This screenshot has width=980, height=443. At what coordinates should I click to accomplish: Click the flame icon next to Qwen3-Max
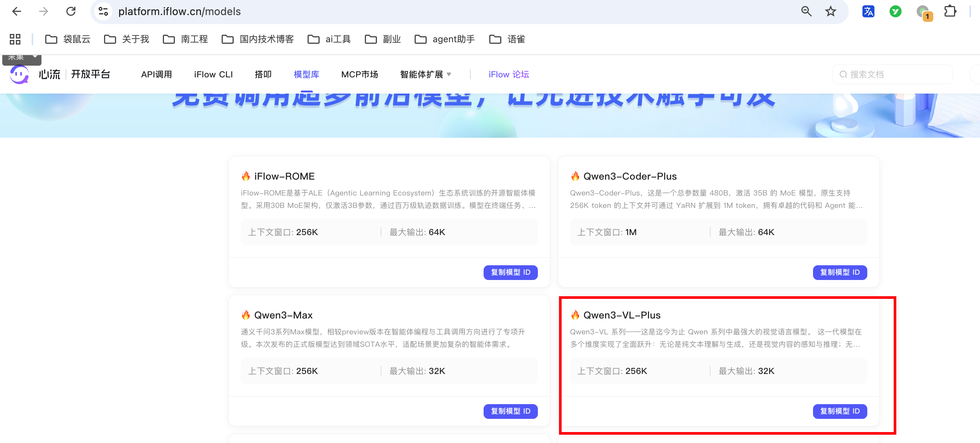click(x=246, y=315)
